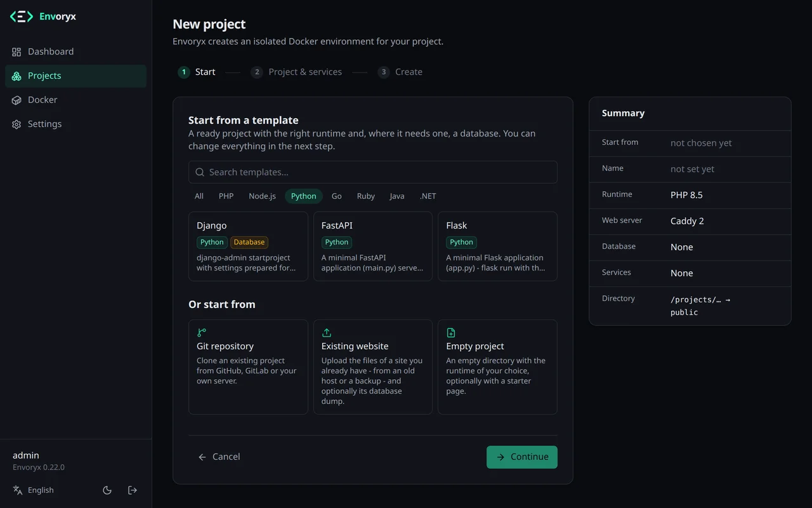Viewport: 812px width, 508px height.
Task: Choose the Django template card
Action: 248,246
